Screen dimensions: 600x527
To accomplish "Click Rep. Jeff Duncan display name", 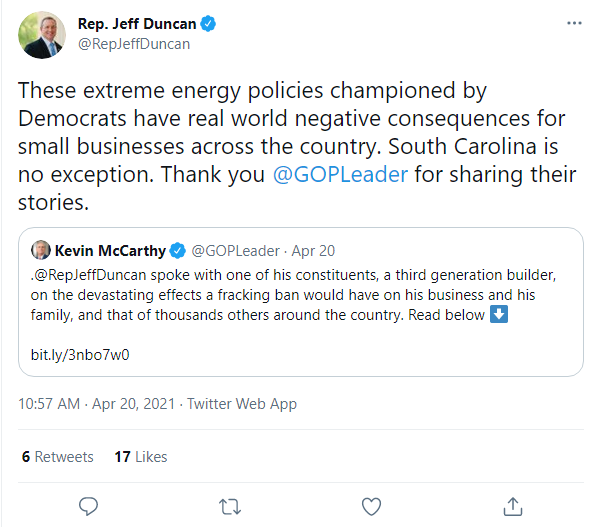I will pyautogui.click(x=136, y=23).
